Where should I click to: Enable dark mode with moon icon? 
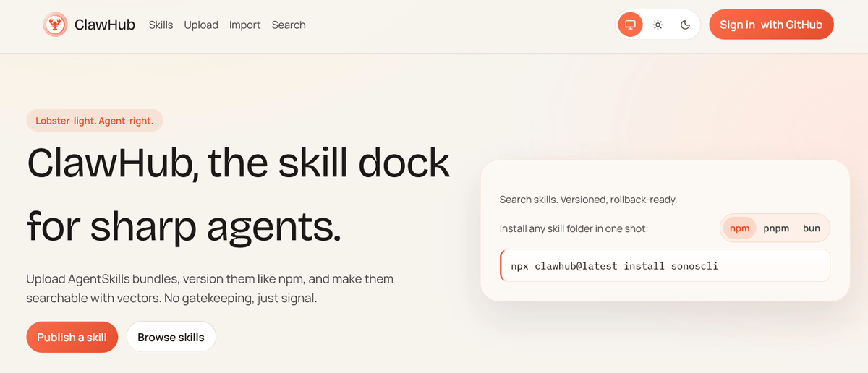(685, 25)
